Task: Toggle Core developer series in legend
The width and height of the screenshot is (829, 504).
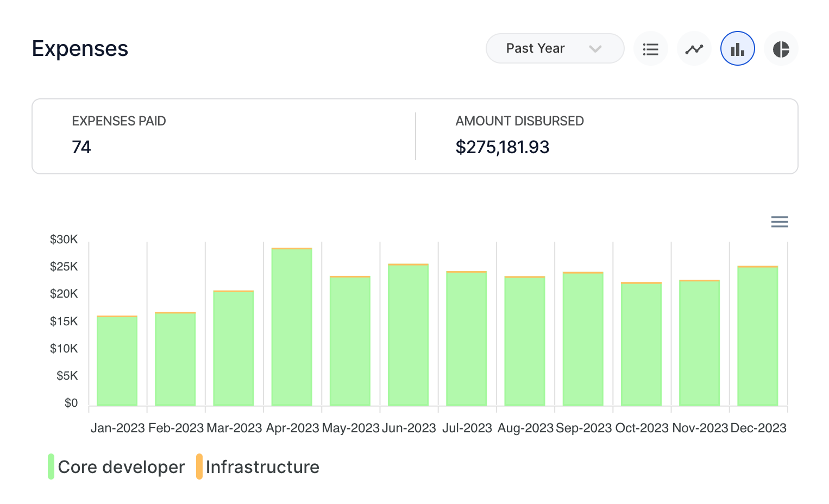Action: click(121, 467)
